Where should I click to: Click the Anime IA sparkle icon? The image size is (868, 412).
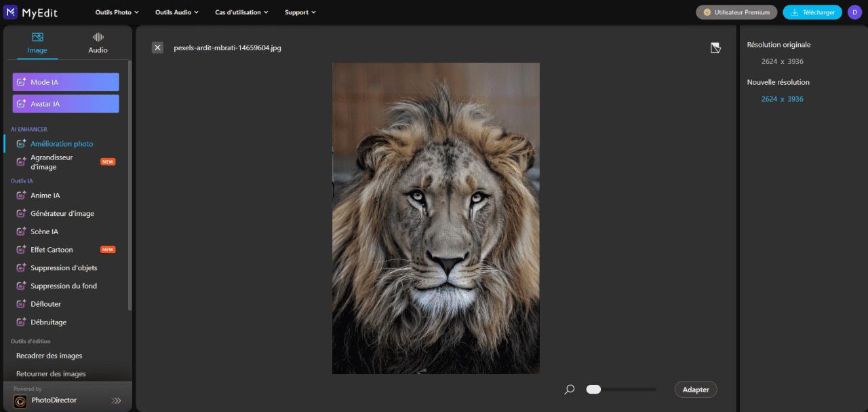click(x=21, y=195)
